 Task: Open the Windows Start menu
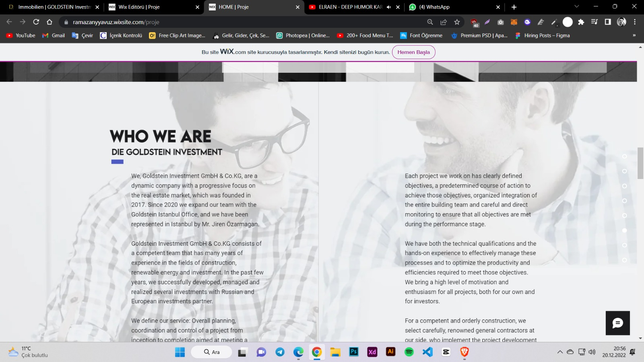pos(180,352)
